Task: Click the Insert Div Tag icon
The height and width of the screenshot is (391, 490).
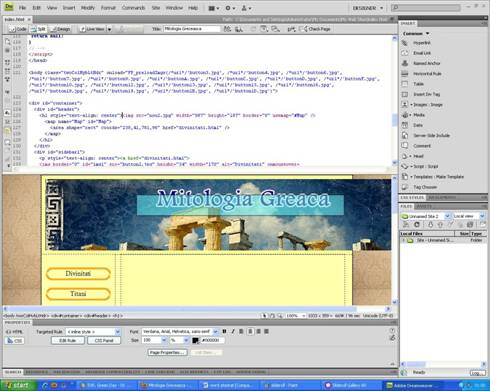Action: tap(405, 94)
